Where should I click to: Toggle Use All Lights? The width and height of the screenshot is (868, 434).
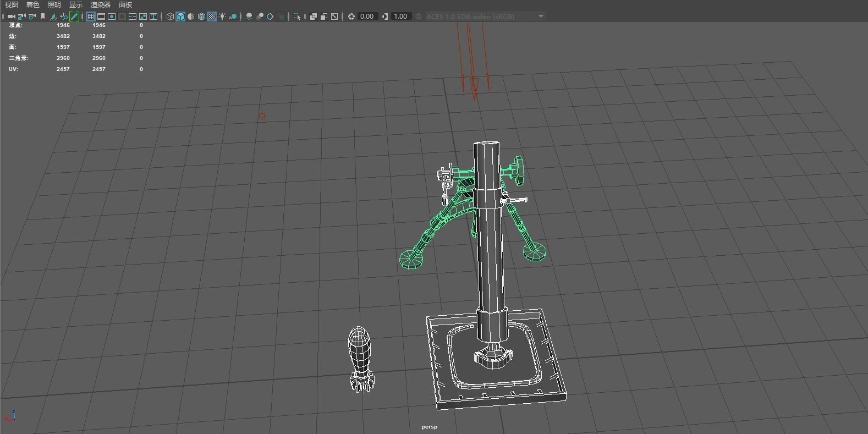pos(222,17)
